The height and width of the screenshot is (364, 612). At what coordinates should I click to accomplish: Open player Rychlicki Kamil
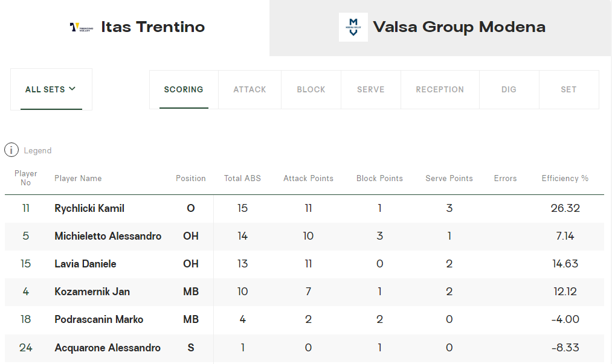click(x=89, y=208)
